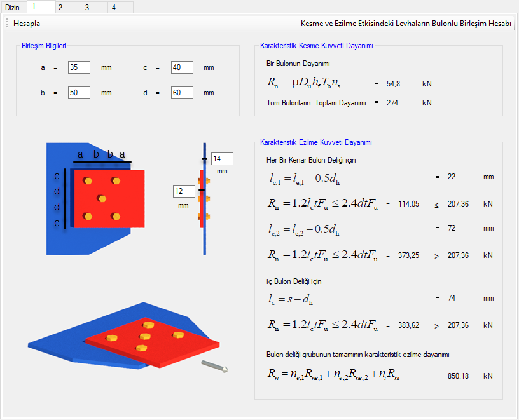Viewport: 519px width, 420px height.
Task: Open tab number 3
Action: pos(94,7)
